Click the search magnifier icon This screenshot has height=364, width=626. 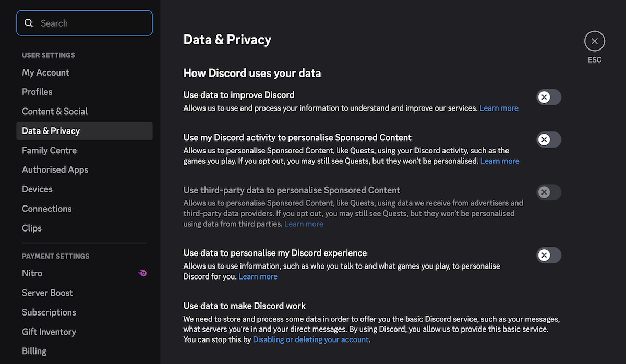29,23
